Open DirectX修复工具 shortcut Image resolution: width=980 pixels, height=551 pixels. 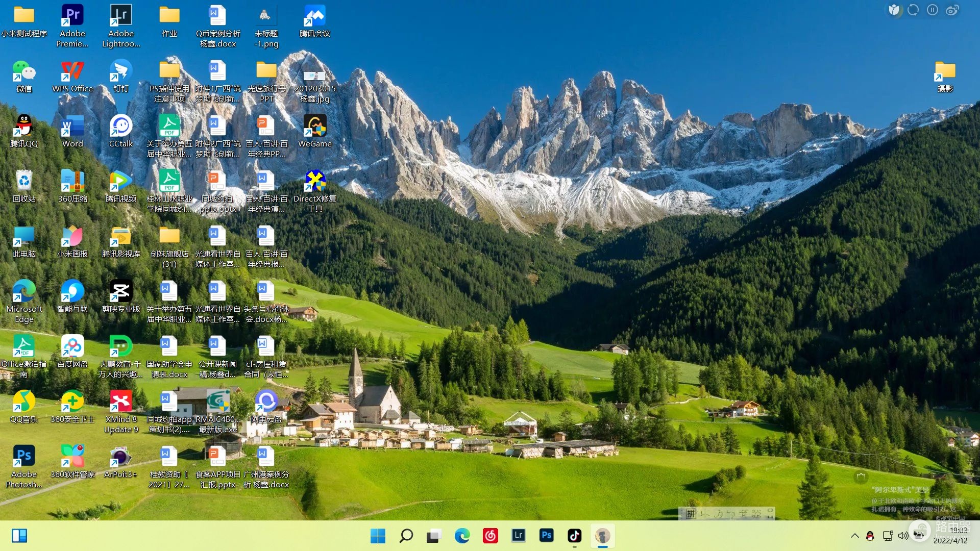315,192
